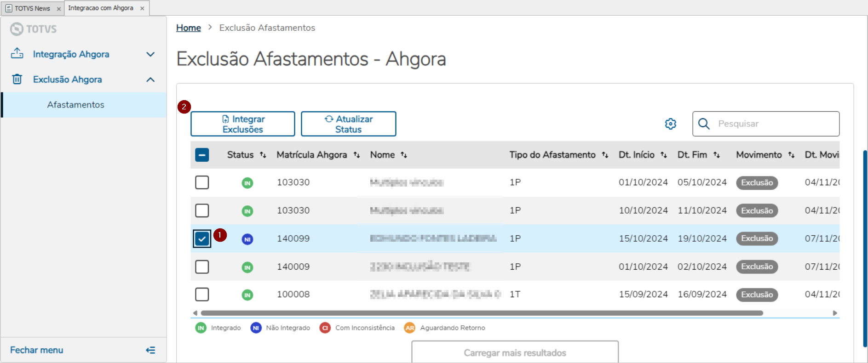
Task: Sort by Dt. Fim column arrows
Action: (x=717, y=155)
